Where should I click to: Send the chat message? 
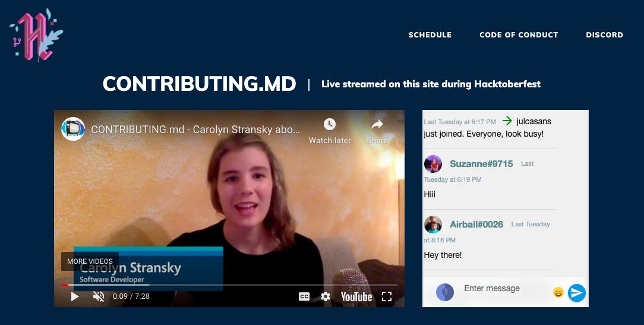coord(577,293)
